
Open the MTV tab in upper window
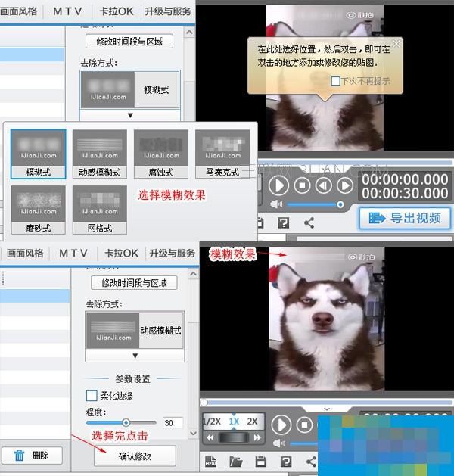67,11
